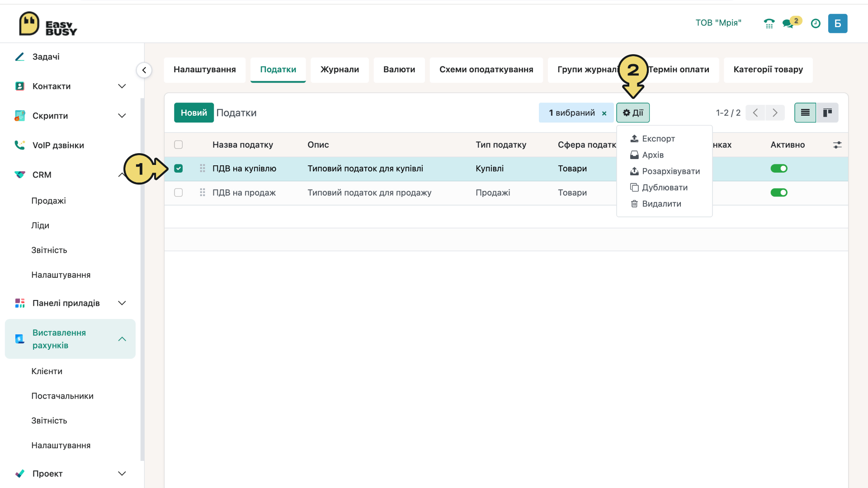This screenshot has width=868, height=488.
Task: Expand the Контакти menu
Action: pyautogui.click(x=122, y=86)
